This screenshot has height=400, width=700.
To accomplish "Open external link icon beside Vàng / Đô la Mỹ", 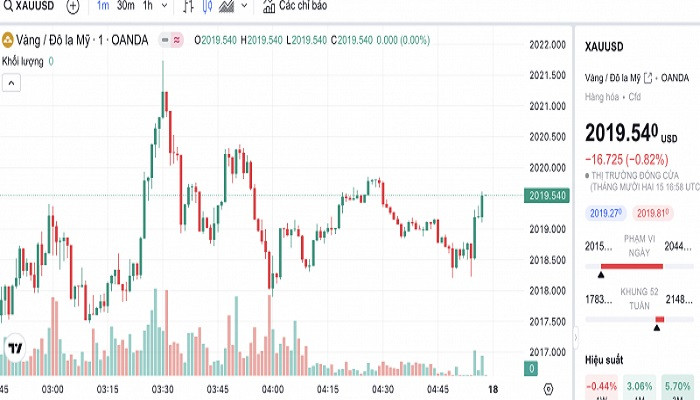I will [648, 78].
